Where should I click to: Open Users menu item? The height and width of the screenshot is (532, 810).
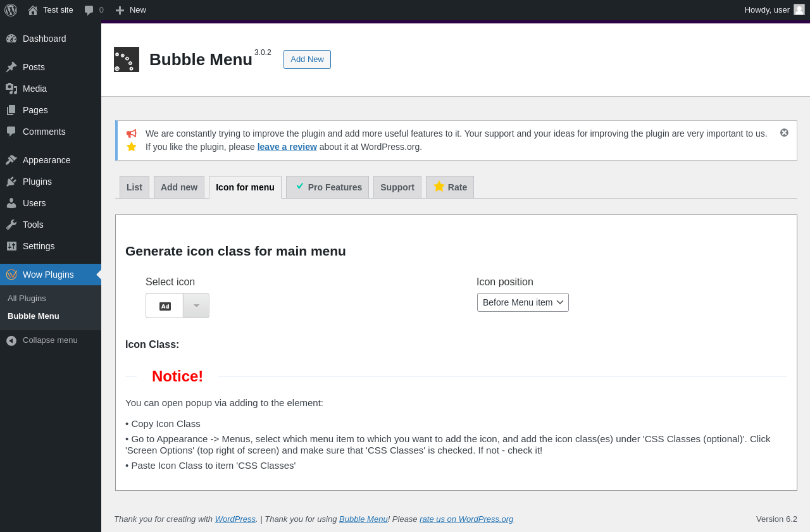point(51,203)
